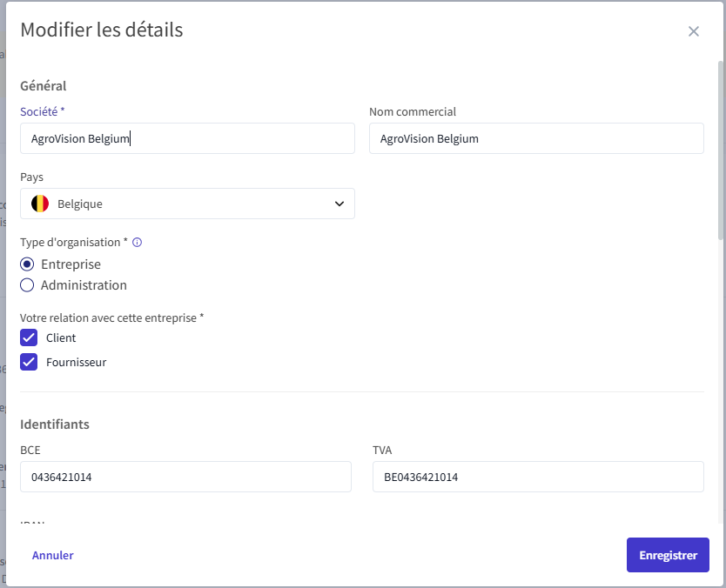Open the Pays dropdown showing Belgique
This screenshot has width=726, height=588.
coord(187,204)
